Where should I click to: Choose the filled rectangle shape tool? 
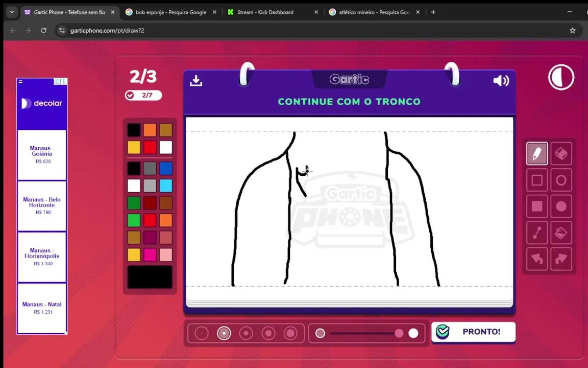[x=536, y=206]
